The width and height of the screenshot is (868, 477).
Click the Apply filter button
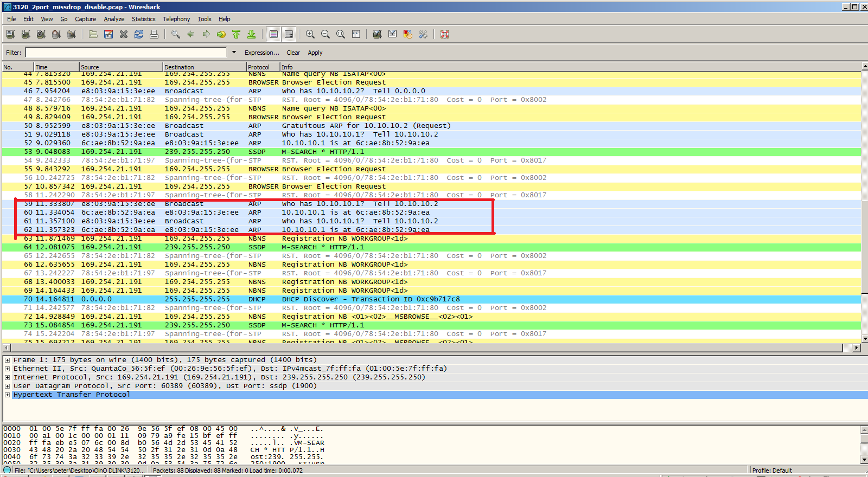point(315,53)
